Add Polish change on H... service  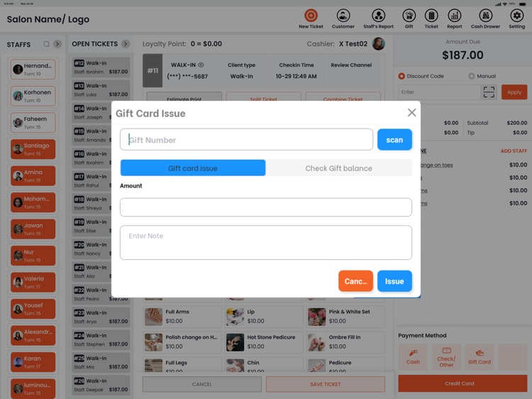tap(182, 342)
